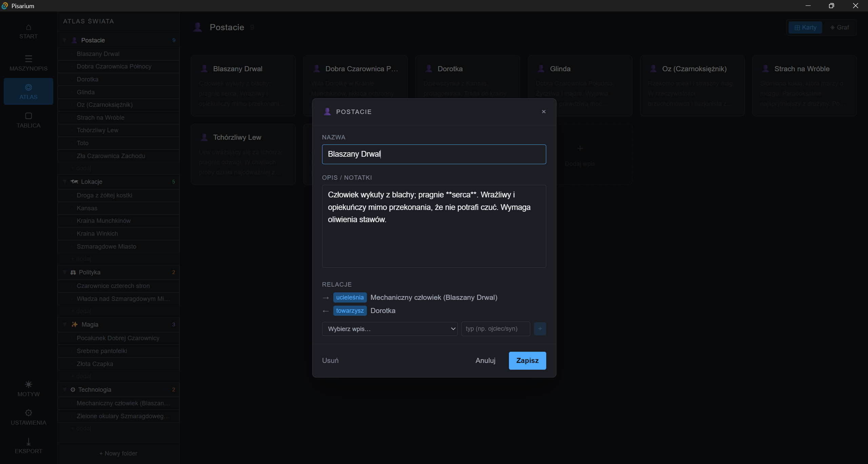Viewport: 868px width, 464px height.
Task: Minimize the Pisarium window
Action: tap(808, 6)
